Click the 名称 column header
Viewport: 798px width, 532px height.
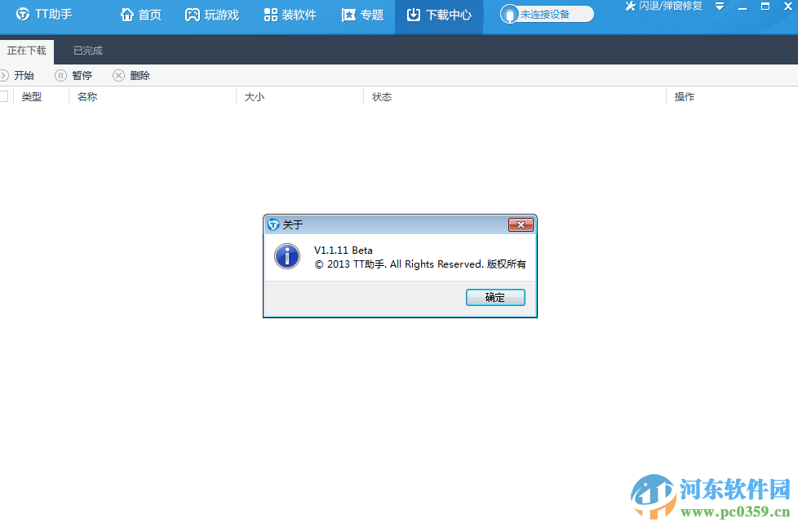87,97
